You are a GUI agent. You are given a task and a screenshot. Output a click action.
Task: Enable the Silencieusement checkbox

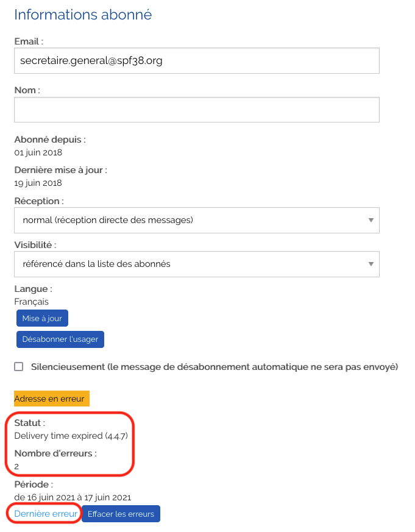point(19,367)
